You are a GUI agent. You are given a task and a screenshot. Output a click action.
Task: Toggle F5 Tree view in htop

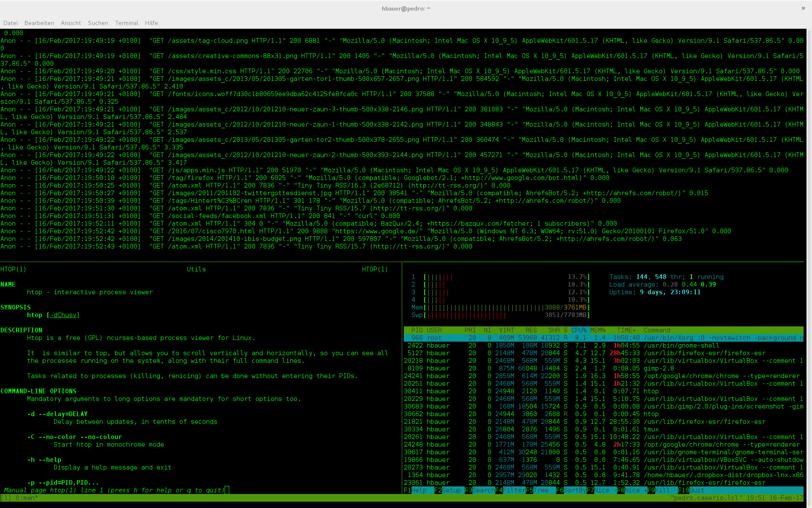[540, 490]
